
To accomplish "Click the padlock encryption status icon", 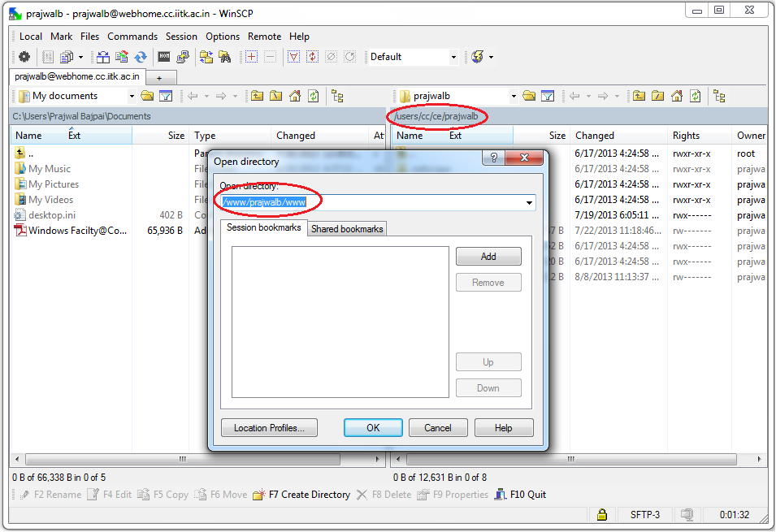I will (x=602, y=515).
